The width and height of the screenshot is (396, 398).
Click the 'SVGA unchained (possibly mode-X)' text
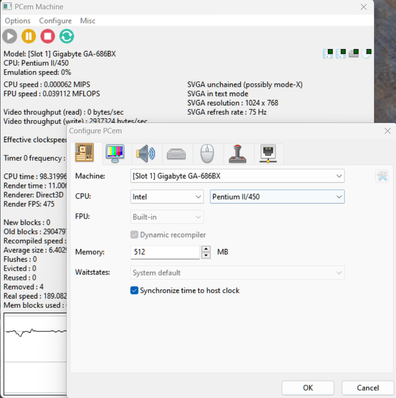(245, 84)
